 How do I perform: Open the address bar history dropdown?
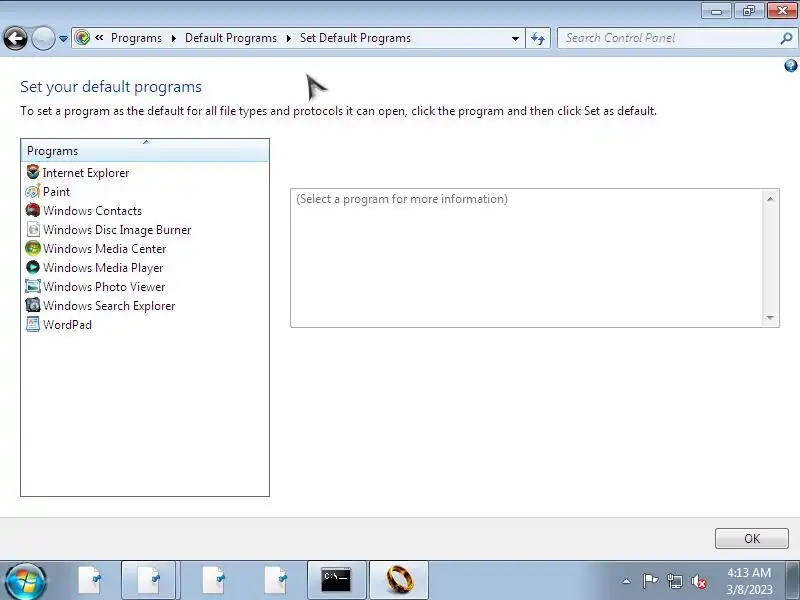(515, 38)
